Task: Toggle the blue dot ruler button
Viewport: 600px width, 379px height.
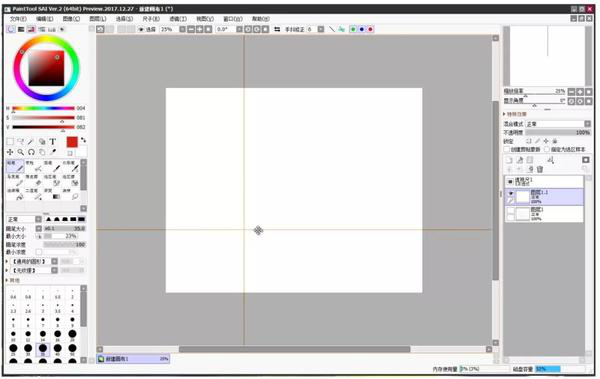Action: point(362,29)
